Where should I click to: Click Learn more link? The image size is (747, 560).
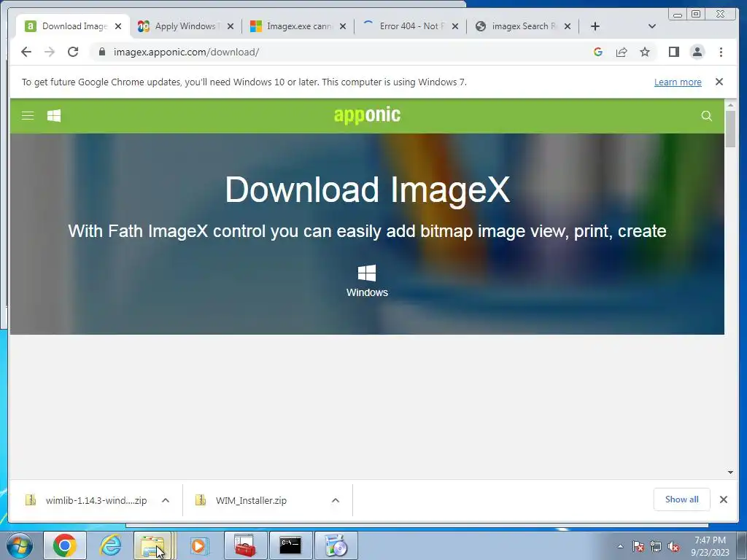pyautogui.click(x=678, y=82)
